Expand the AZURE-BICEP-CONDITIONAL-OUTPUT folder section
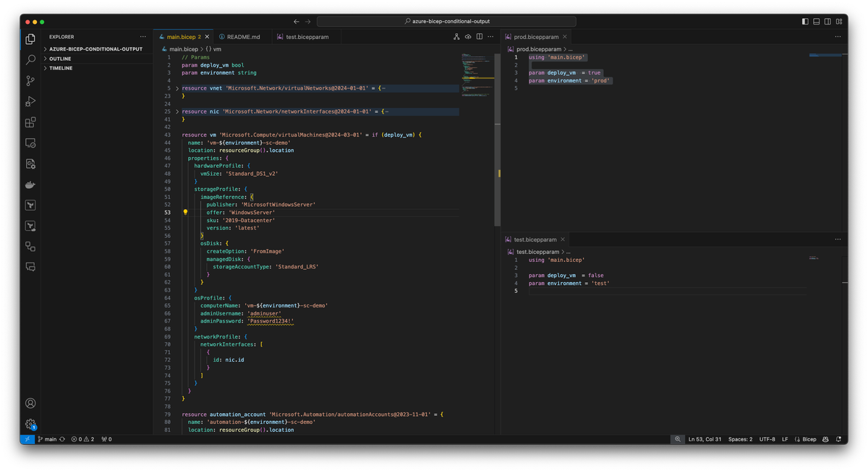Image resolution: width=868 pixels, height=471 pixels. tap(97, 49)
